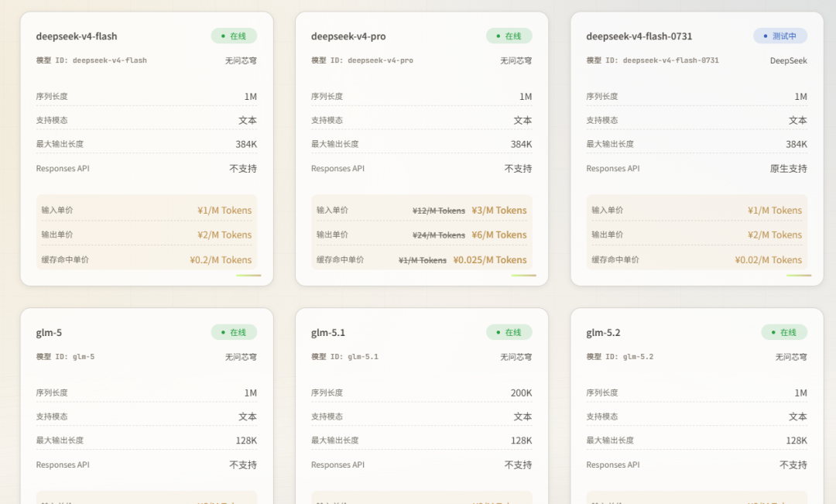
Task: Click model ID text deepseek-v4-pro
Action: (380, 60)
